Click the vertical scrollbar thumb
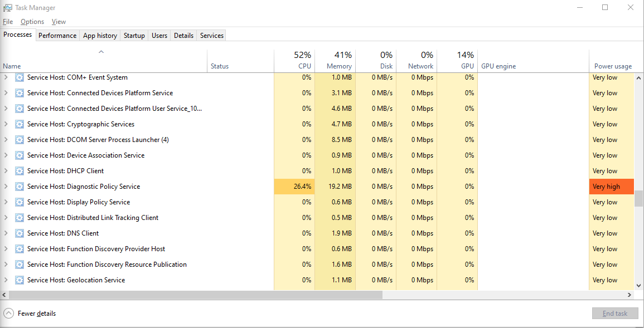644x328 pixels. 638,198
